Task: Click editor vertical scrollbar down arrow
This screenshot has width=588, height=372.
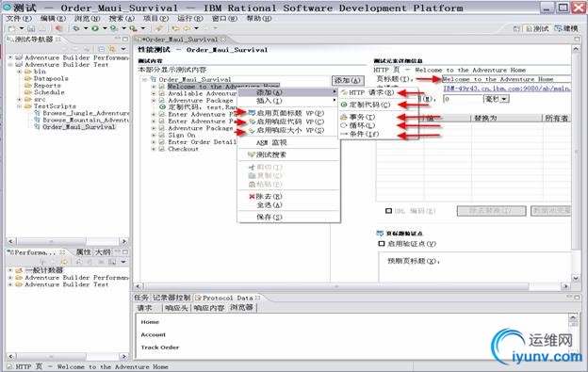Action: (x=576, y=278)
